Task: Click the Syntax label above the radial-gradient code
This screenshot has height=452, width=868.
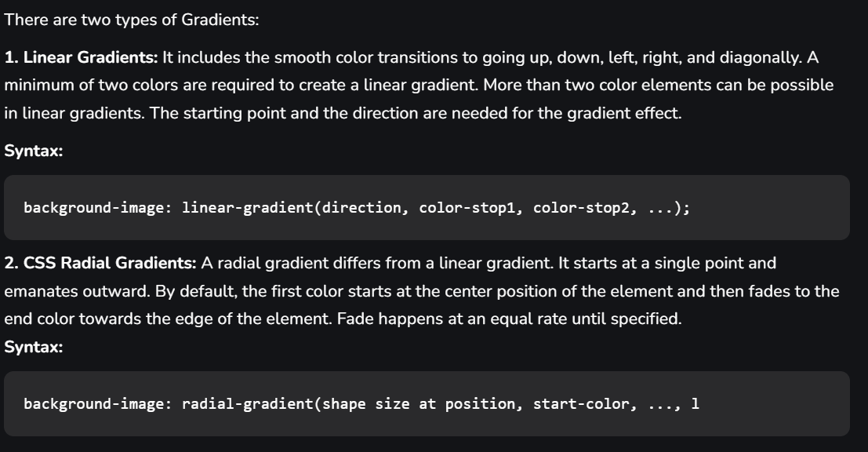Action: pyautogui.click(x=34, y=348)
